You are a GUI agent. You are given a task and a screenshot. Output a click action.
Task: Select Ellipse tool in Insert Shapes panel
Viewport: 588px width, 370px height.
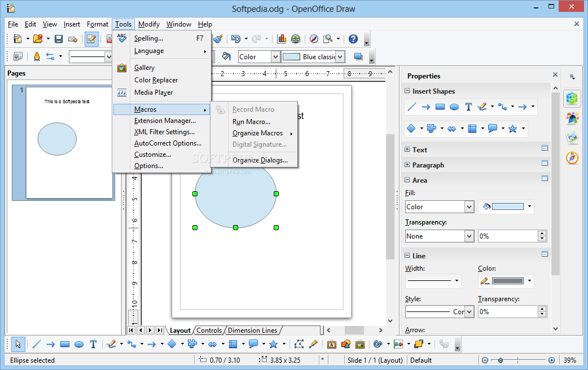(454, 107)
